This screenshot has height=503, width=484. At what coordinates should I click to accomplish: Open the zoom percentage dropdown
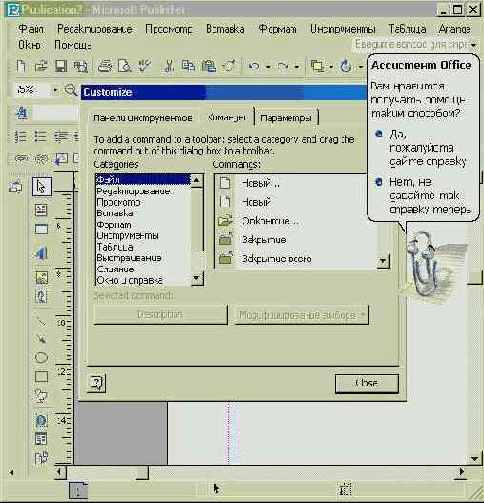[x=55, y=90]
